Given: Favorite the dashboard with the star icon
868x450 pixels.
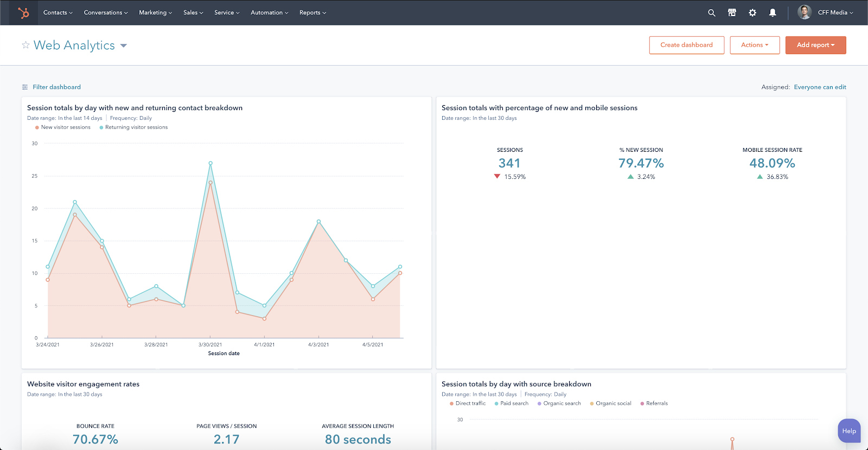Looking at the screenshot, I should pos(25,45).
